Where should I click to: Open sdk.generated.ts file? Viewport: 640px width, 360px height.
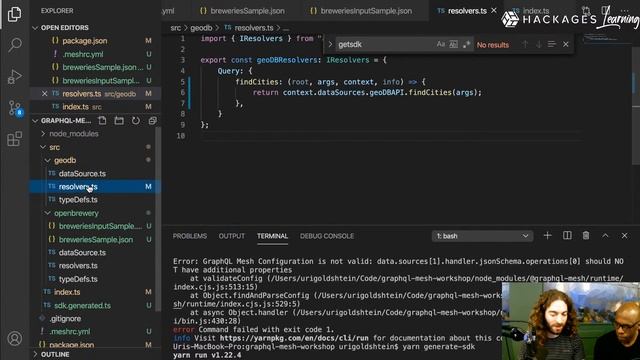[82, 305]
